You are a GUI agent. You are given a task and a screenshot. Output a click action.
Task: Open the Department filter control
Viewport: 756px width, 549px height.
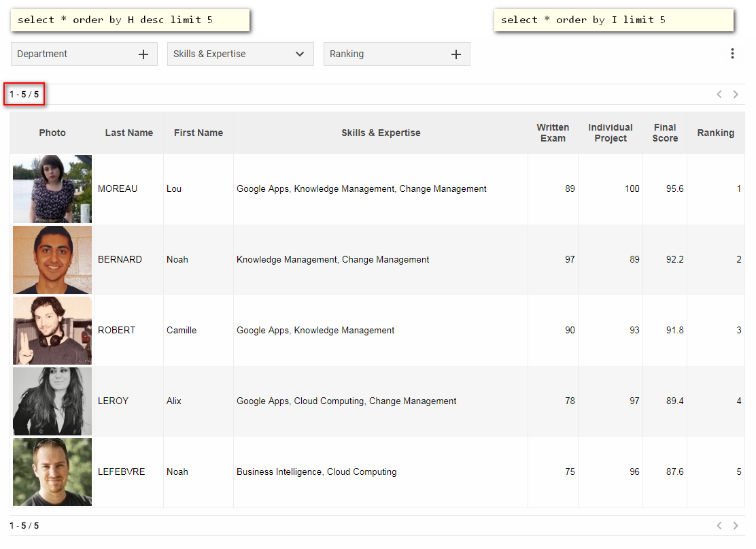coord(75,54)
